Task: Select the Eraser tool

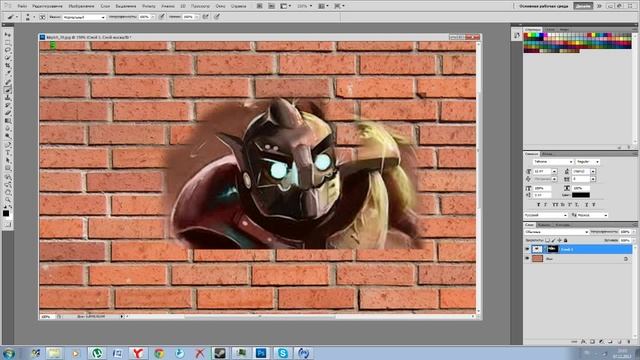Action: [x=7, y=113]
